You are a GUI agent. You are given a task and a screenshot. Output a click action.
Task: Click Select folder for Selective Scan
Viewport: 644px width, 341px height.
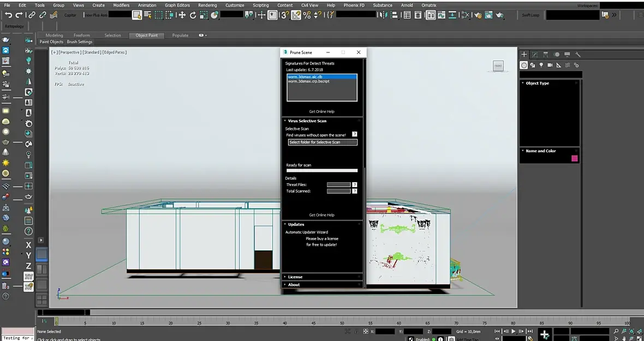(323, 142)
